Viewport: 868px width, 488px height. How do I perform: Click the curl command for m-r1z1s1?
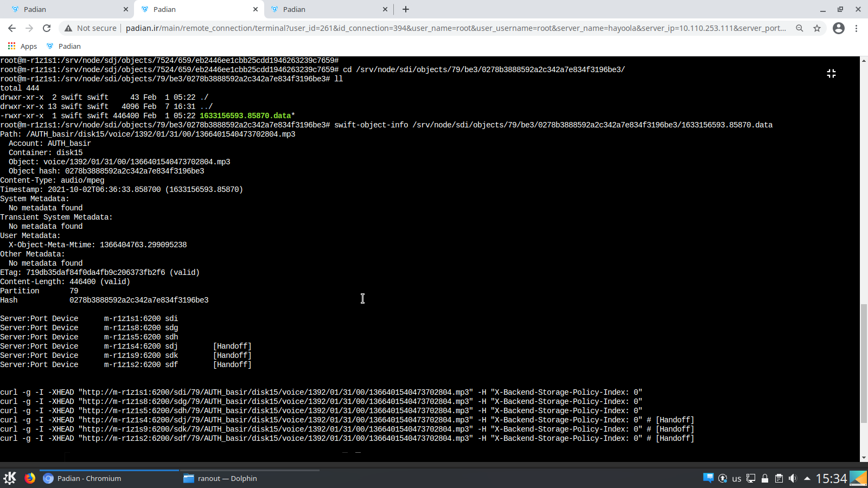321,392
